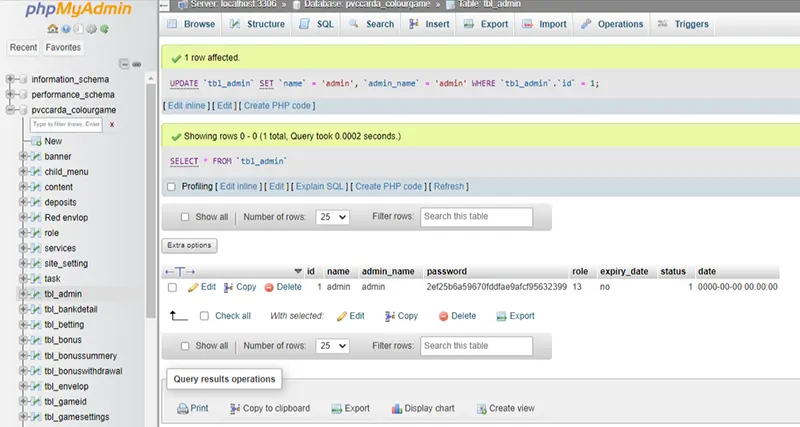The height and width of the screenshot is (427, 800).
Task: Click upper Search this table field
Action: click(x=477, y=217)
